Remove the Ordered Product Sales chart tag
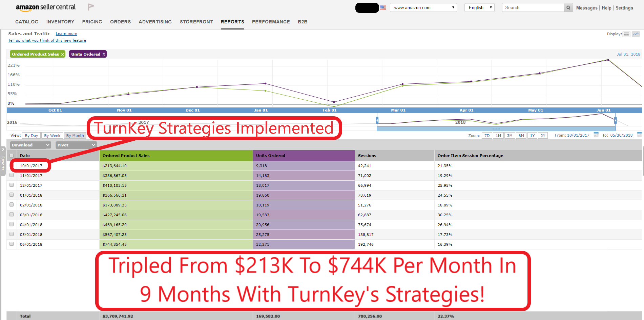This screenshot has width=644, height=320. 62,54
